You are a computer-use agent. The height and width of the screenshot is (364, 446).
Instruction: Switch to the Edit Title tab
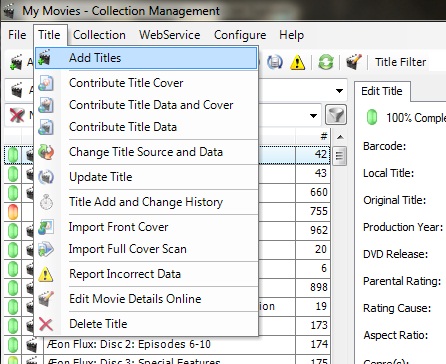pyautogui.click(x=382, y=91)
